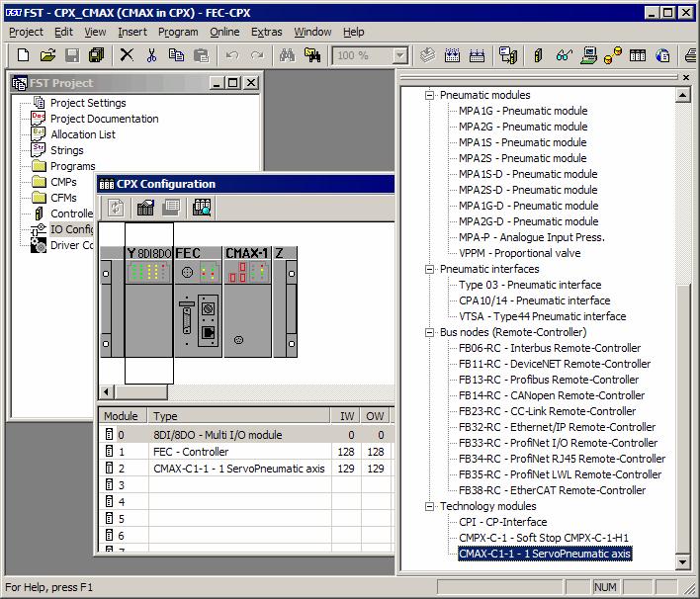Click the Find binoculars toolbar icon
Screen dimensions: 700x599
287,55
